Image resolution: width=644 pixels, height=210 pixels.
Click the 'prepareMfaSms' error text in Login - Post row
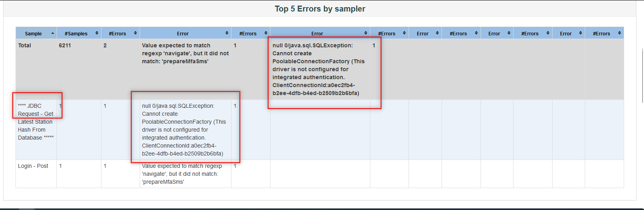[163, 182]
